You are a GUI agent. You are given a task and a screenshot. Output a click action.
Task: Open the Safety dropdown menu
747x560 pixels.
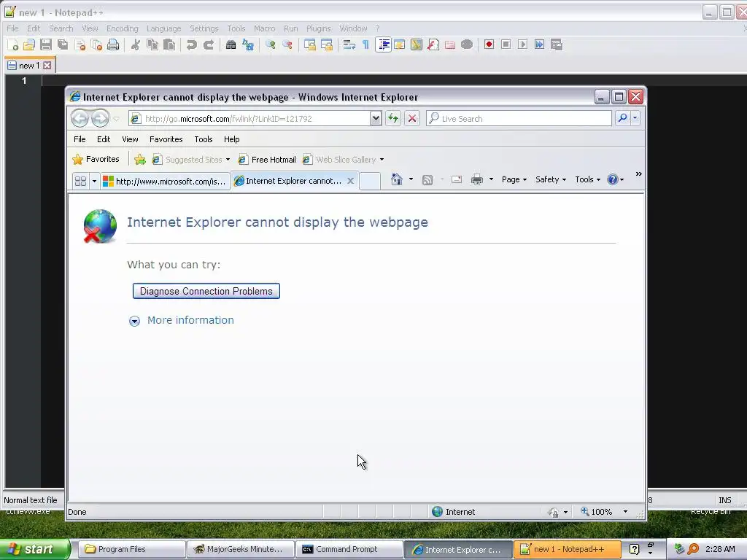(x=551, y=179)
